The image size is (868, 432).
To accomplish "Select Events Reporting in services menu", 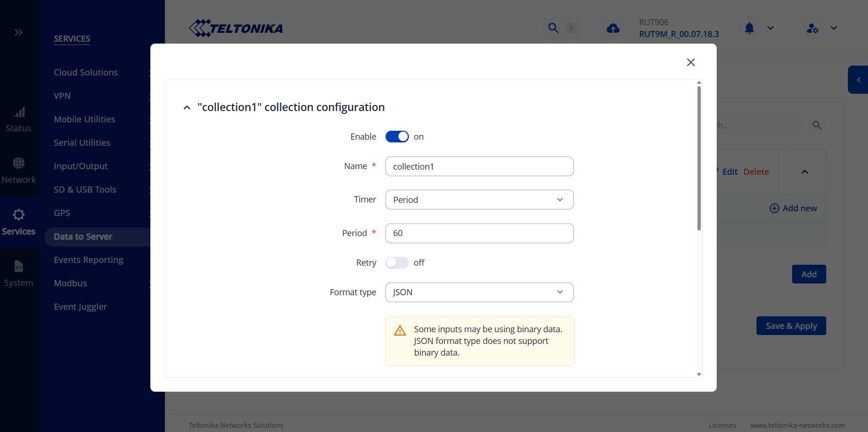I will click(89, 260).
